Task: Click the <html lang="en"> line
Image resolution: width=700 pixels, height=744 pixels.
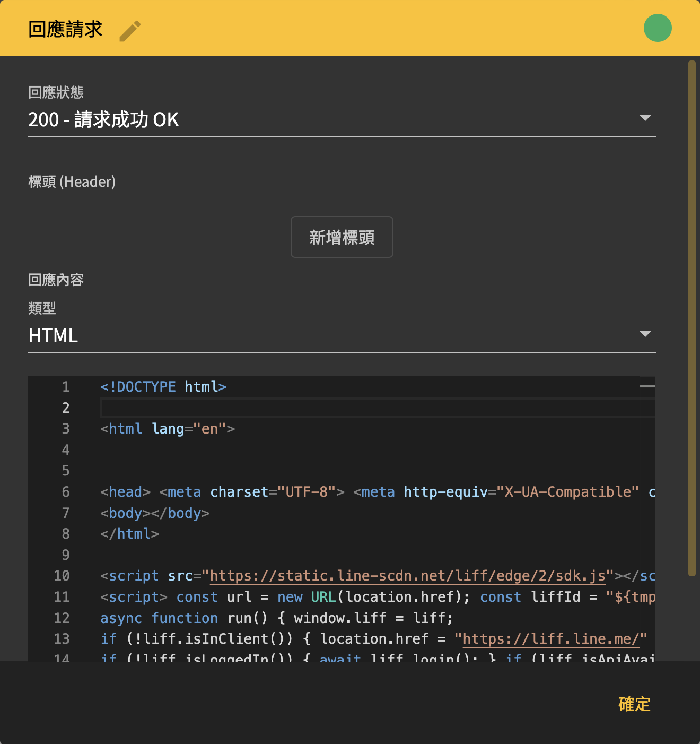Action: [x=168, y=429]
